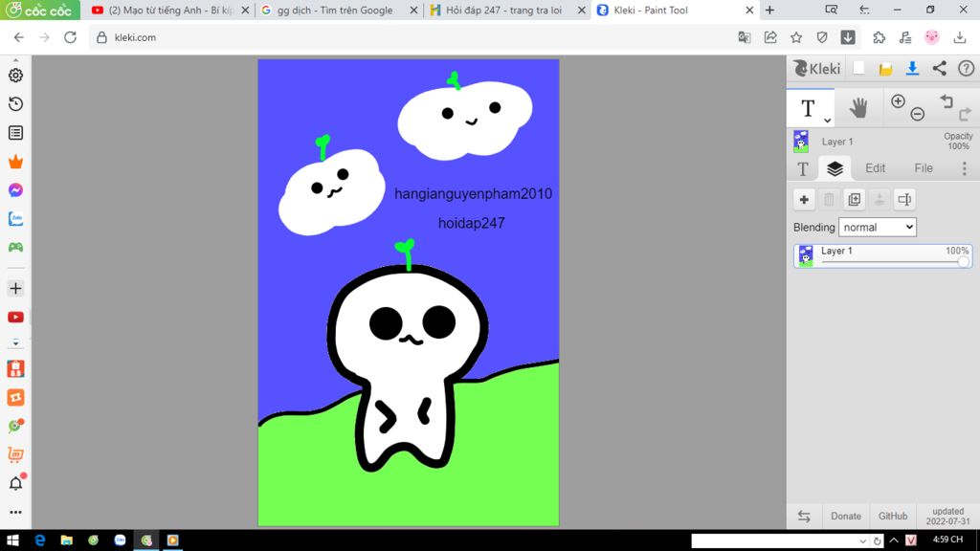Rename the layer
980x551 pixels.
pos(904,200)
